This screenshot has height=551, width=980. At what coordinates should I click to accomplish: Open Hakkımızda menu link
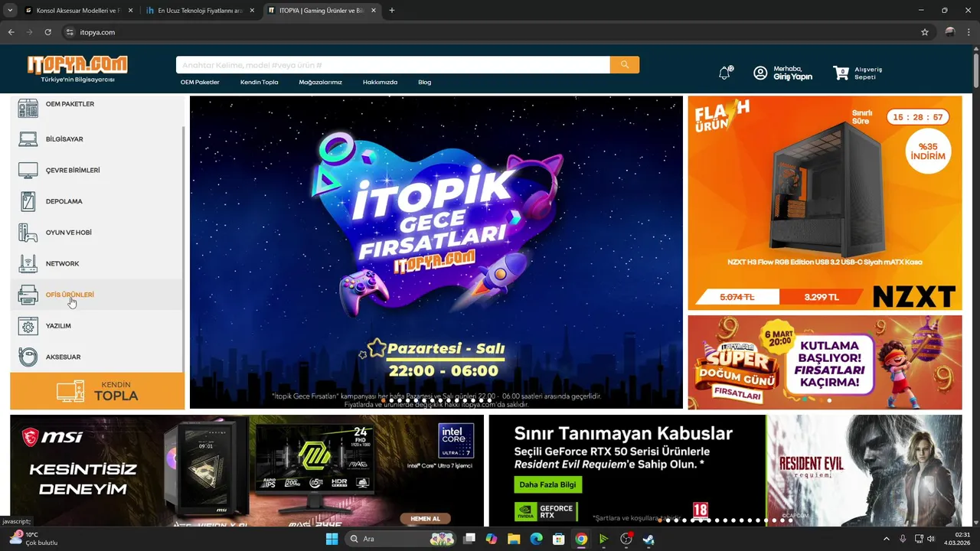pos(380,82)
